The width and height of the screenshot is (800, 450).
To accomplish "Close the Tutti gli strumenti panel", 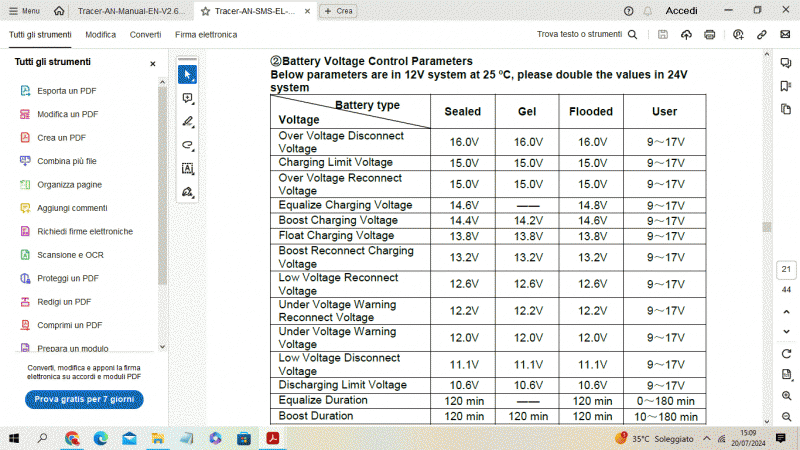I will [x=153, y=63].
